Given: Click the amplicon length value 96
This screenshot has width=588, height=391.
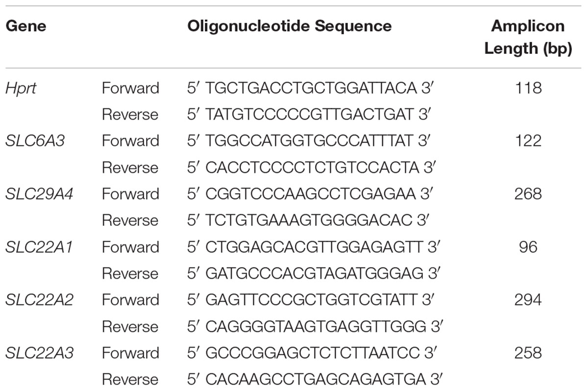Looking at the screenshot, I should pyautogui.click(x=528, y=247).
